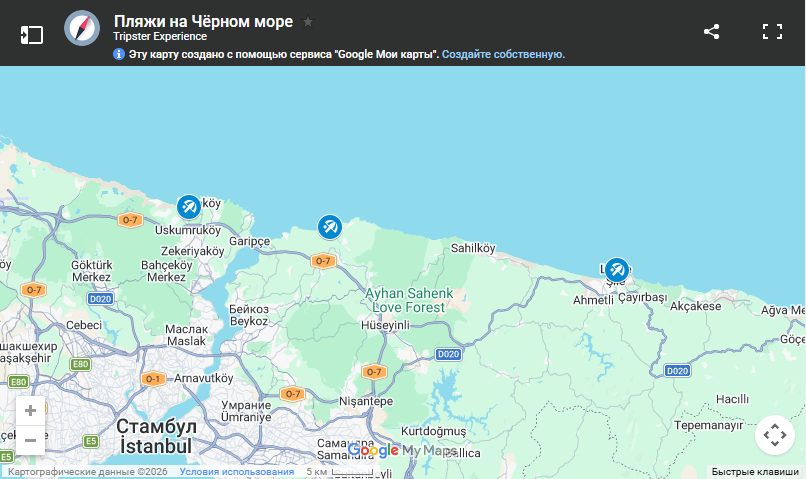Image resolution: width=806 pixels, height=479 pixels.
Task: Click the Tripster Experience author text
Action: pos(160,36)
